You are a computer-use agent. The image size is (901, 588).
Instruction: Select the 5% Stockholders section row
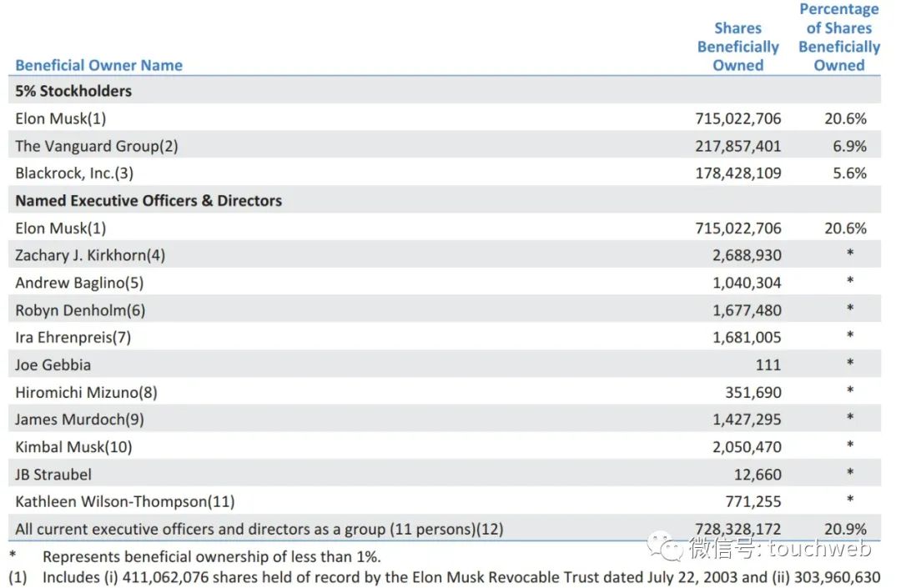coord(444,91)
